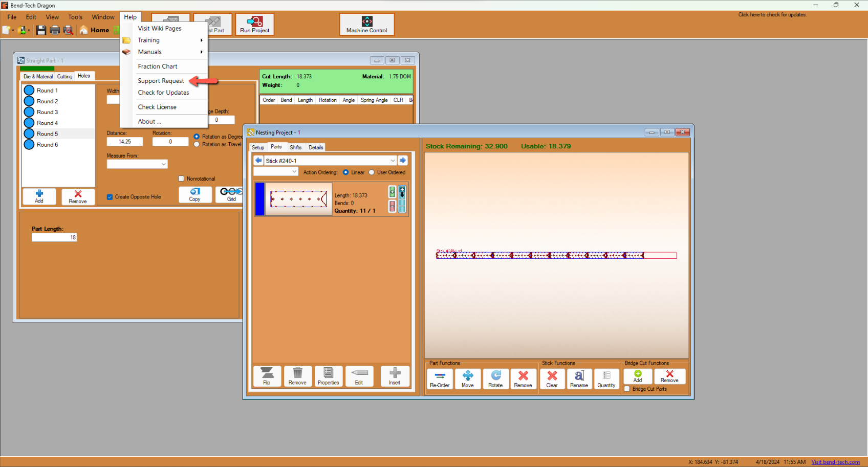
Task: Select Linear action ordering
Action: 346,172
